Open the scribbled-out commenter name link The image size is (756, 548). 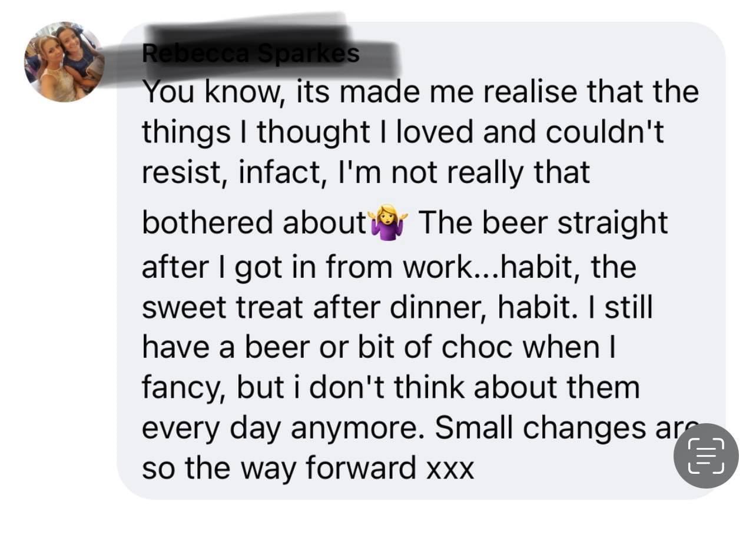pos(251,54)
